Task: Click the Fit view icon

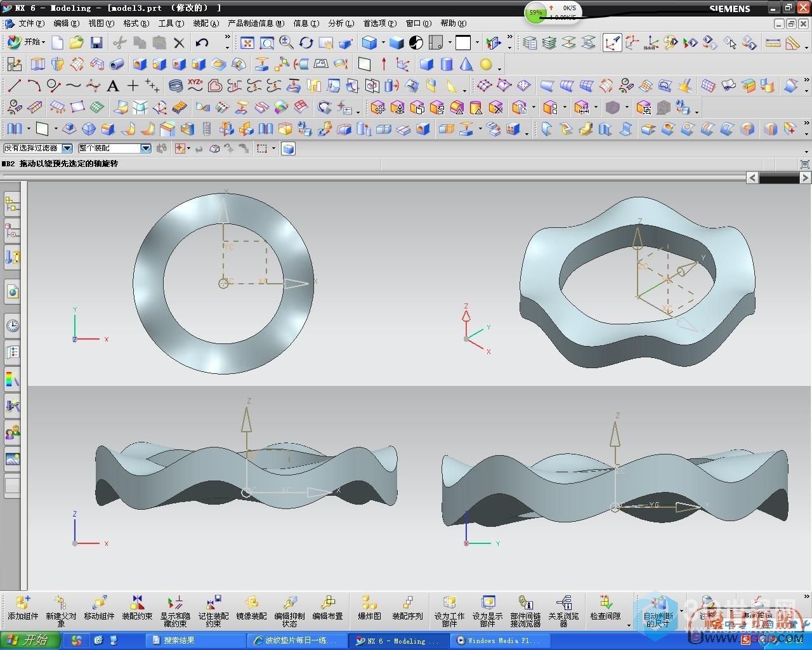Action: [247, 43]
